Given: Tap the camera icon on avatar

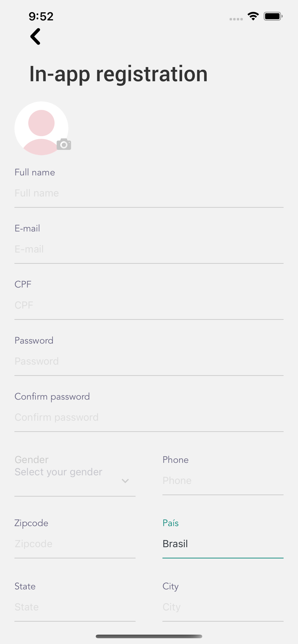Looking at the screenshot, I should (64, 145).
